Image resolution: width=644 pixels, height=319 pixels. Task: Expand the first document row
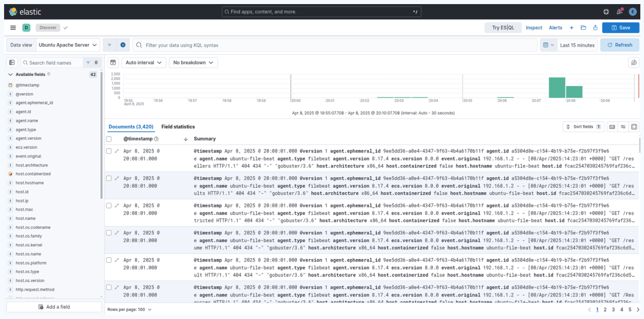point(117,151)
